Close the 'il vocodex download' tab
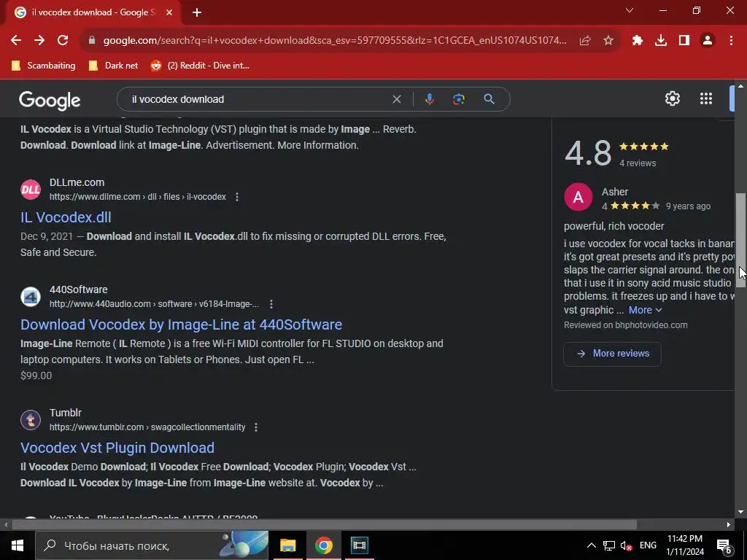The width and height of the screenshot is (747, 560). click(169, 12)
